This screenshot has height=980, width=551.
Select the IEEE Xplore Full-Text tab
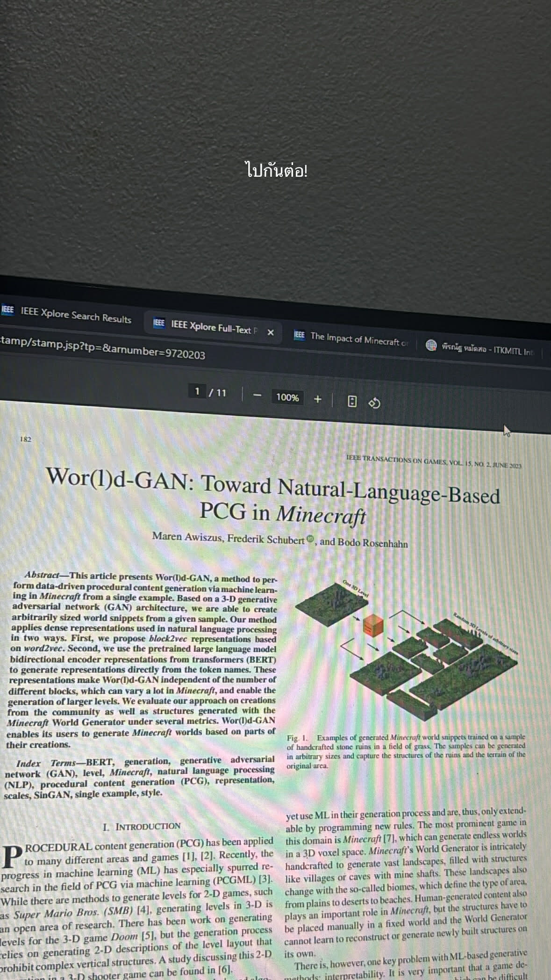213,328
